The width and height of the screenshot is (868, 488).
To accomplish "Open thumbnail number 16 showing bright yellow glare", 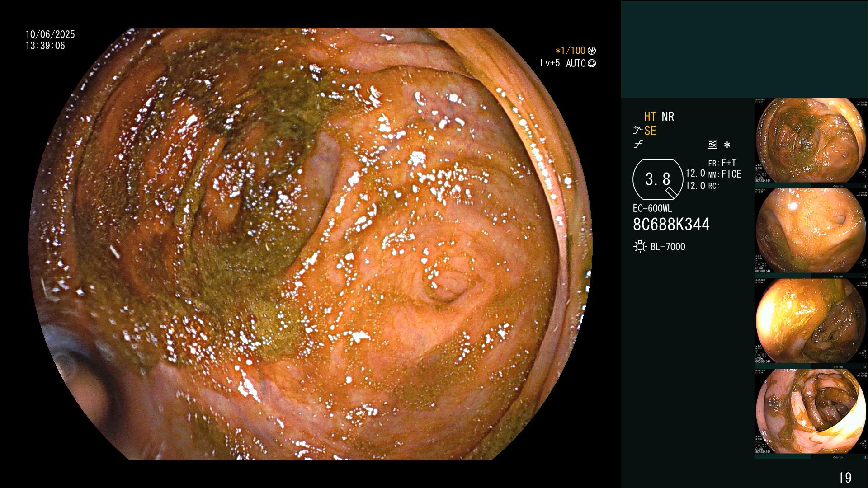I will (x=811, y=321).
